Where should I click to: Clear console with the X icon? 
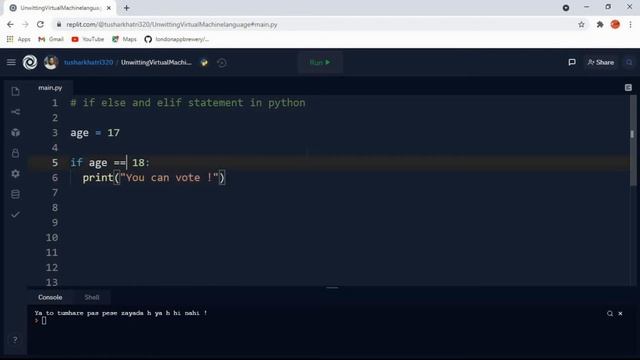620,313
